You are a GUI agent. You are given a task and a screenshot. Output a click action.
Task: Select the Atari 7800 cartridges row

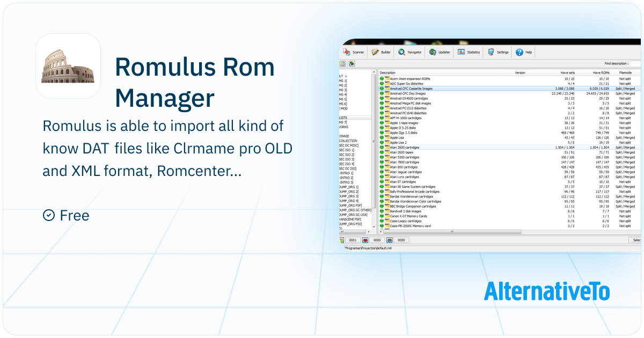coord(510,162)
